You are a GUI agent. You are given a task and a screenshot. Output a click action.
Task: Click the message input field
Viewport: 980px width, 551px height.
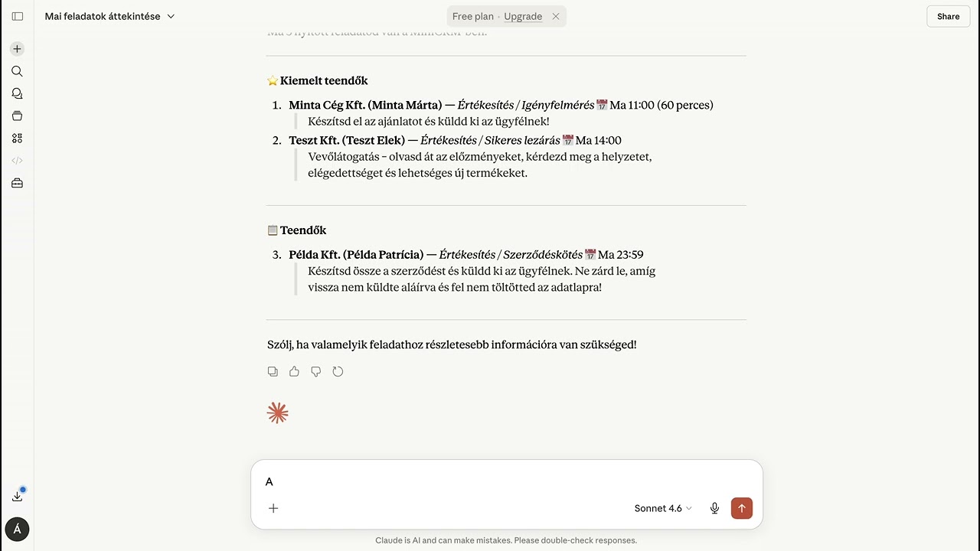pyautogui.click(x=507, y=481)
